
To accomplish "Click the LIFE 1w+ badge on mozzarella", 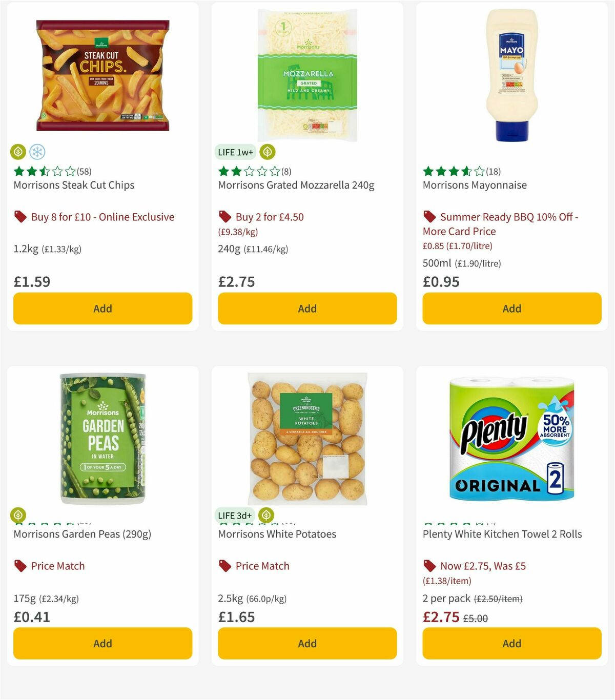I will click(x=235, y=152).
